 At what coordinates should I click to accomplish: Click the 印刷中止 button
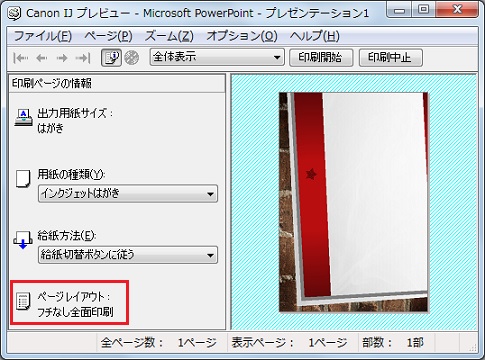(390, 58)
